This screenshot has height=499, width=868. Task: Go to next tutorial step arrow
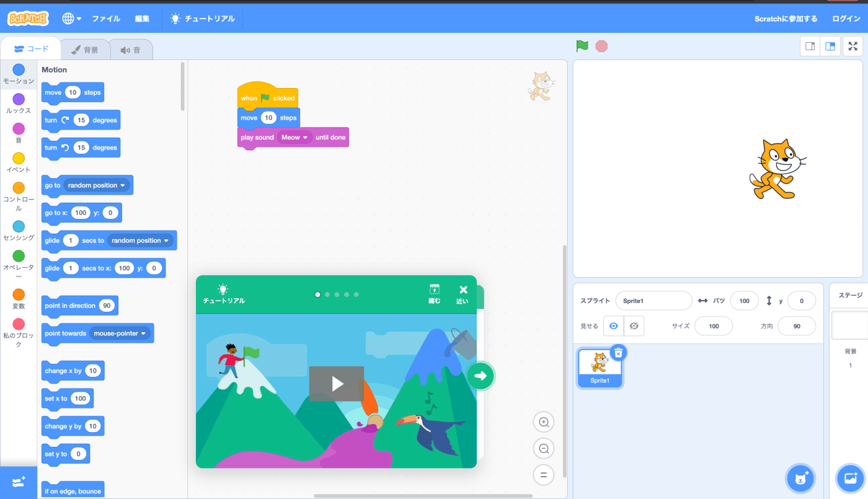[x=480, y=375]
